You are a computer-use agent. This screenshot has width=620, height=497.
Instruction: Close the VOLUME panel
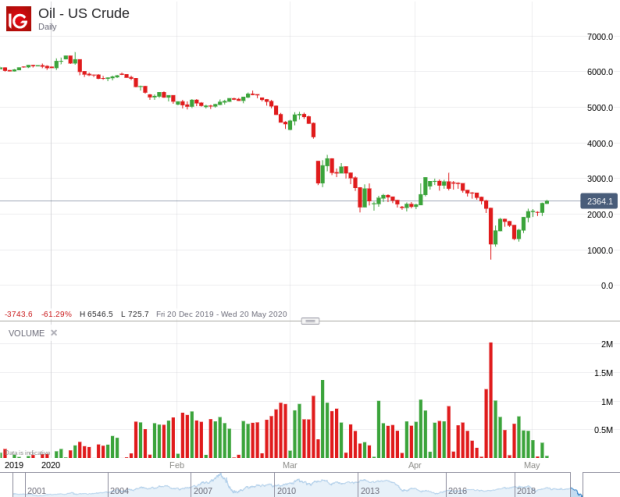pyautogui.click(x=54, y=333)
